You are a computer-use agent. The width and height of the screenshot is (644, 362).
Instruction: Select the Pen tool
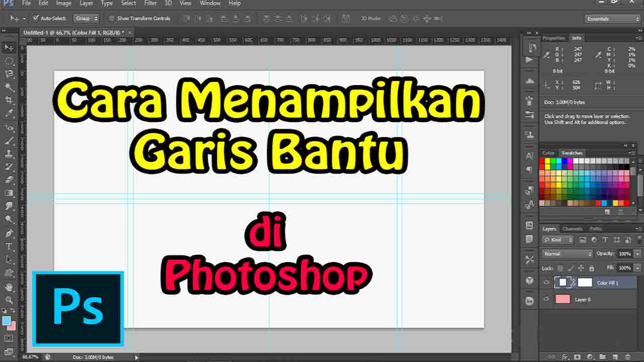click(x=9, y=233)
